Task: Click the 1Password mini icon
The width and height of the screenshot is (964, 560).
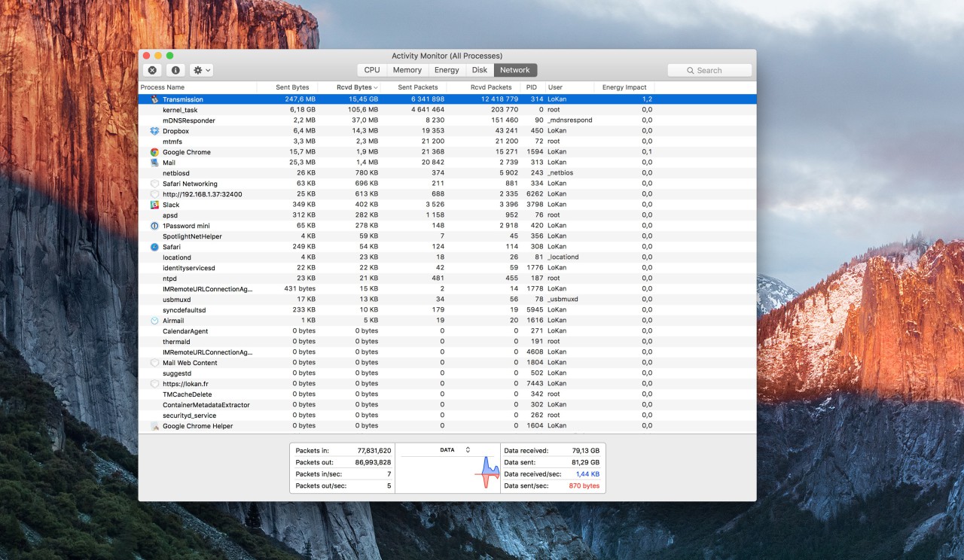Action: point(154,226)
